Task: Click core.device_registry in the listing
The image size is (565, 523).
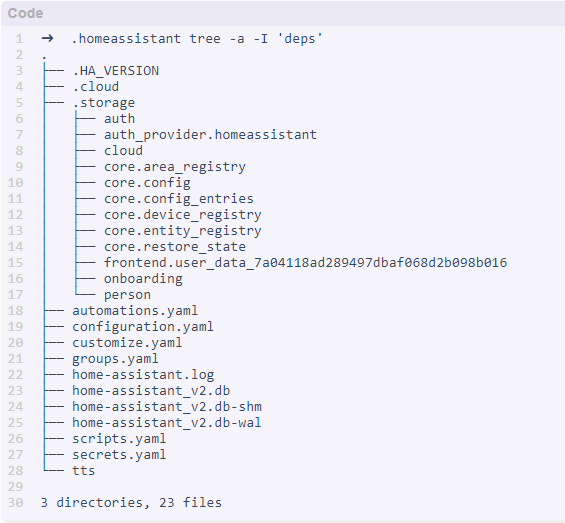Action: (183, 215)
